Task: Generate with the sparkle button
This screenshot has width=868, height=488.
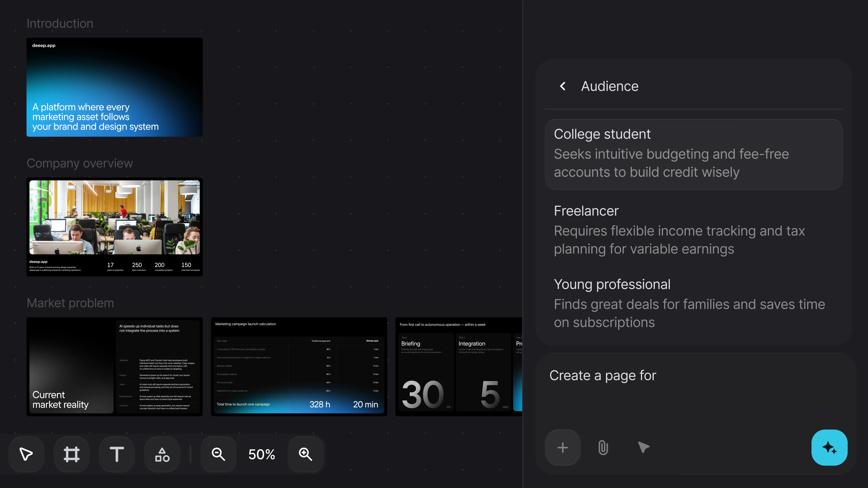Action: [x=830, y=448]
